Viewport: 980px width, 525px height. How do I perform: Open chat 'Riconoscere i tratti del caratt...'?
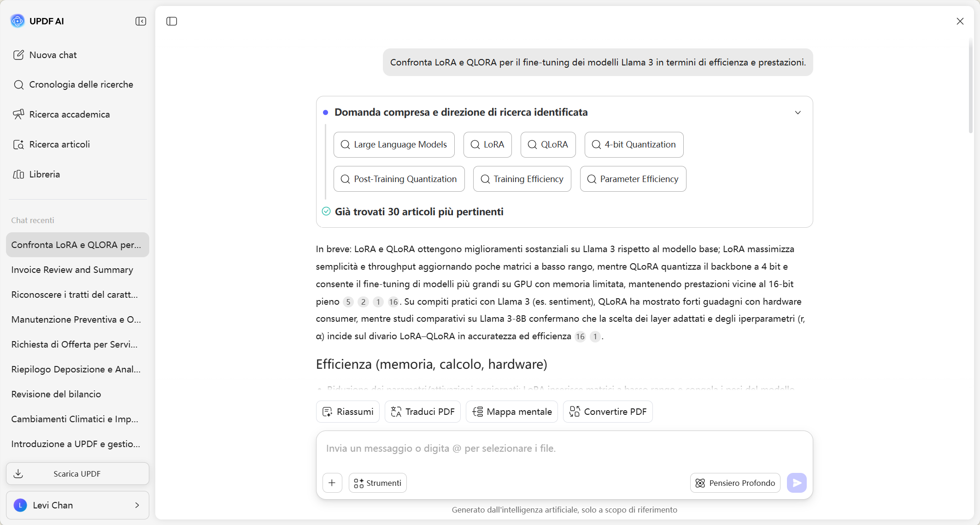[x=77, y=295]
